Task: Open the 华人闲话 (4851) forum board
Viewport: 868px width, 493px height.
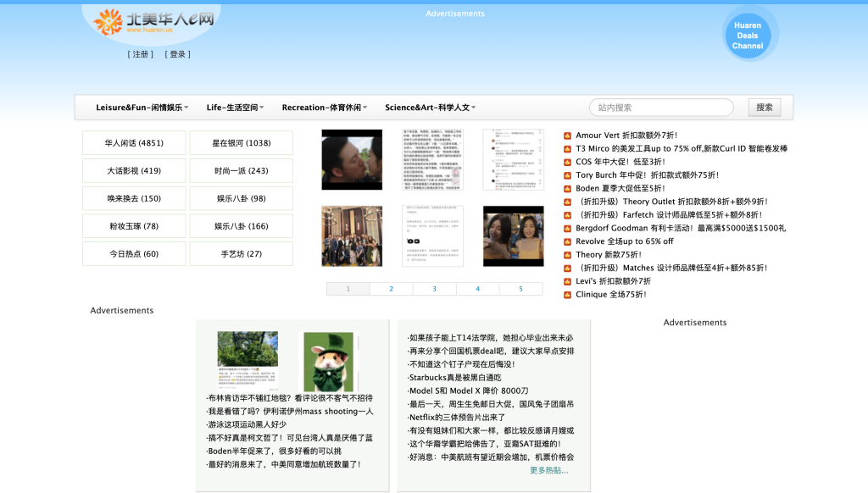Action: coord(134,143)
